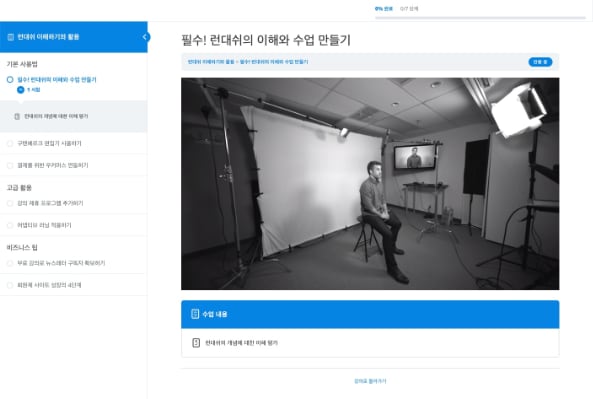Viewport: 593px width, 399px height.
Task: Click the '0/7 단계' step counter text
Action: pos(409,9)
